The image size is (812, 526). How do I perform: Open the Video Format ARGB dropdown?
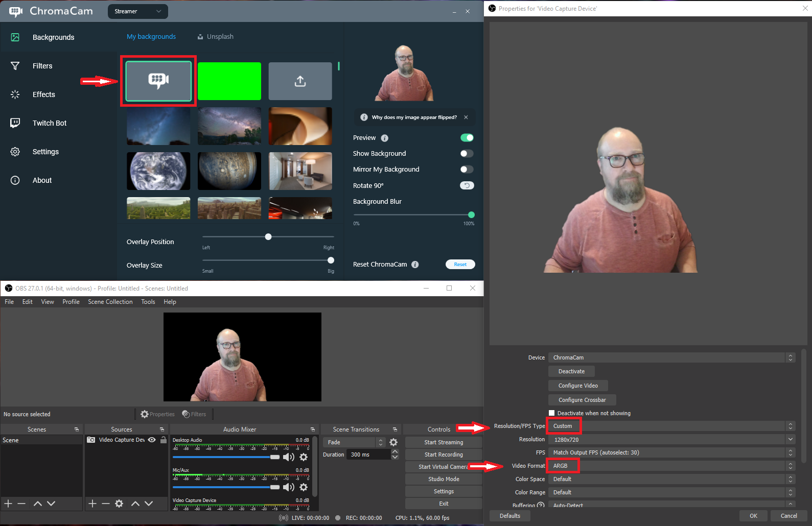tap(790, 466)
